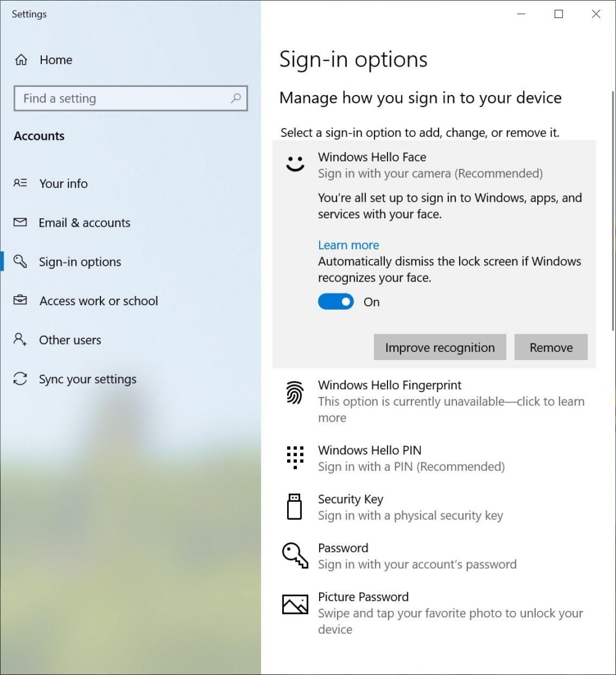Focus the Find a setting field
Image resolution: width=616 pixels, height=675 pixels.
tap(131, 98)
